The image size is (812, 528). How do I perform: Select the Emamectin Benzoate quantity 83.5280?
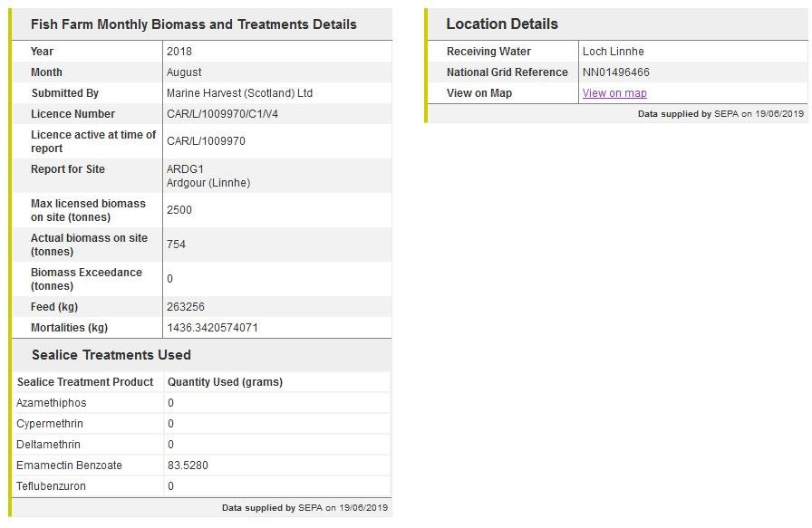click(x=188, y=466)
